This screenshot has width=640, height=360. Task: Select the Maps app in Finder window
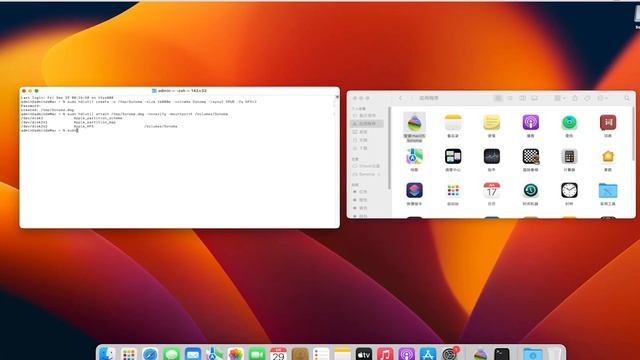pos(414,156)
